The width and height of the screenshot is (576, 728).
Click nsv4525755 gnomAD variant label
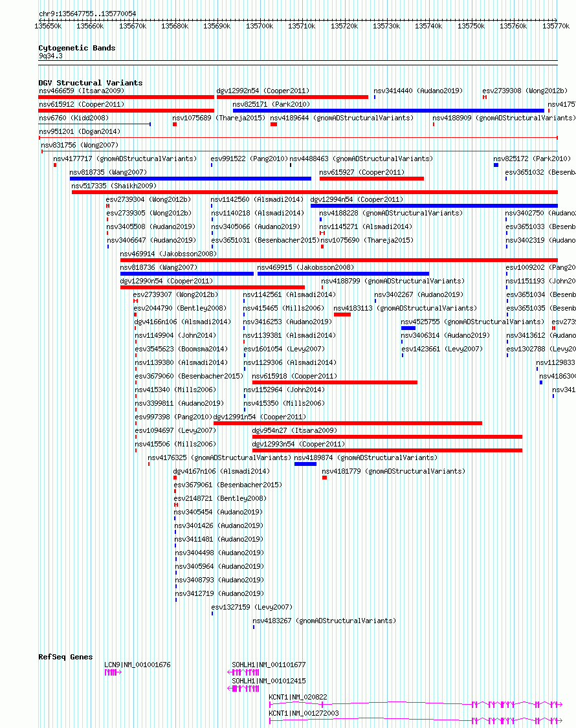[x=472, y=322]
